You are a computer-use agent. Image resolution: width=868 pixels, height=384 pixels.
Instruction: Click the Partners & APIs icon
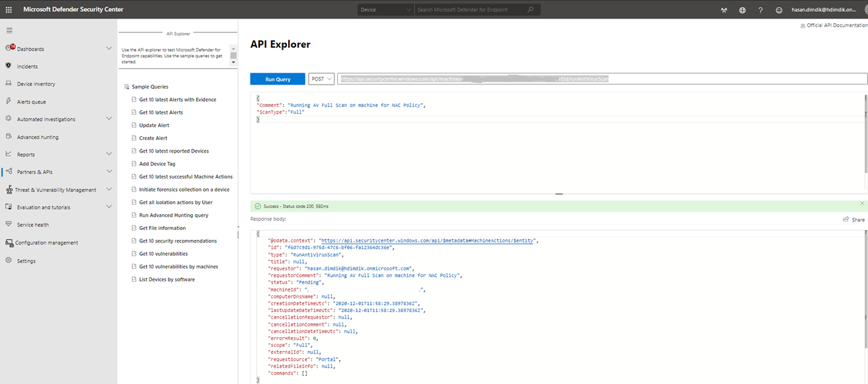pos(9,172)
